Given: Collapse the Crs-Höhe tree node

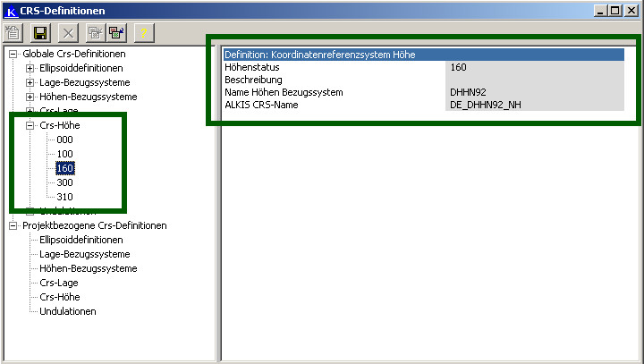Looking at the screenshot, I should [30, 125].
